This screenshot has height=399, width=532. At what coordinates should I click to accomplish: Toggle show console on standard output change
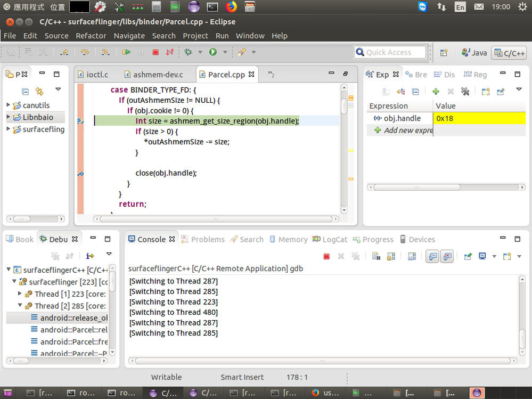[x=432, y=256]
